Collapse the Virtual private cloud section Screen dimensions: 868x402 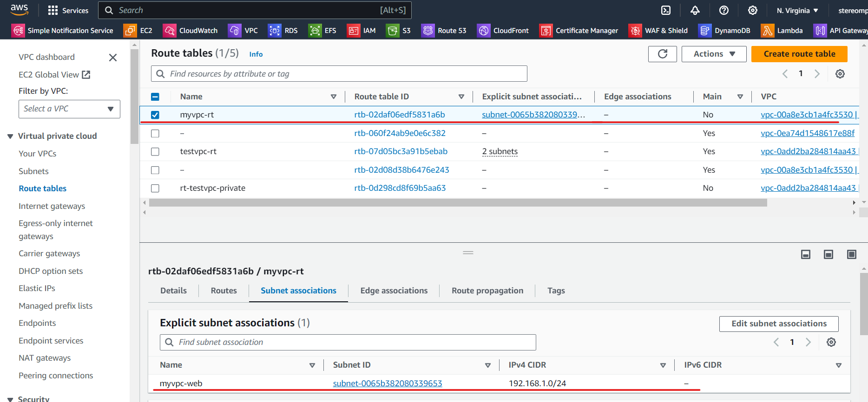click(10, 136)
